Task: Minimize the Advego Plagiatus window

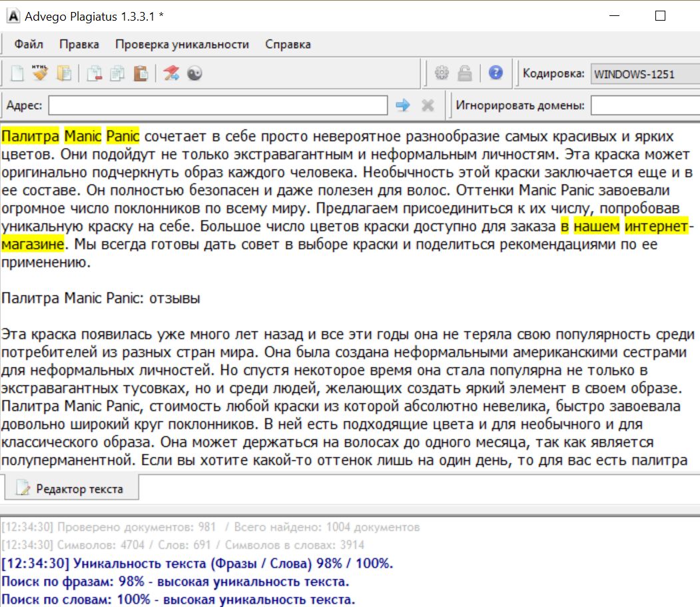Action: coord(614,15)
